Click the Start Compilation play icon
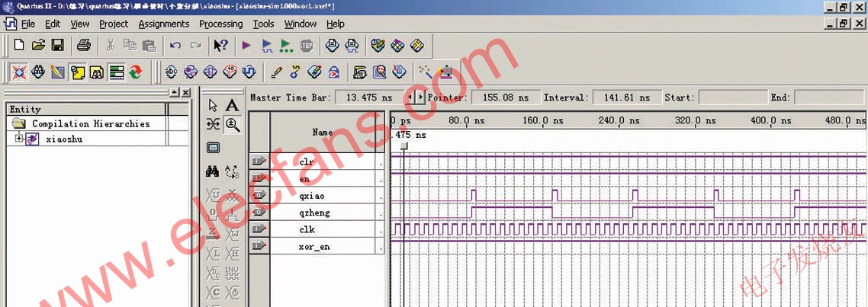868x307 pixels. [246, 46]
